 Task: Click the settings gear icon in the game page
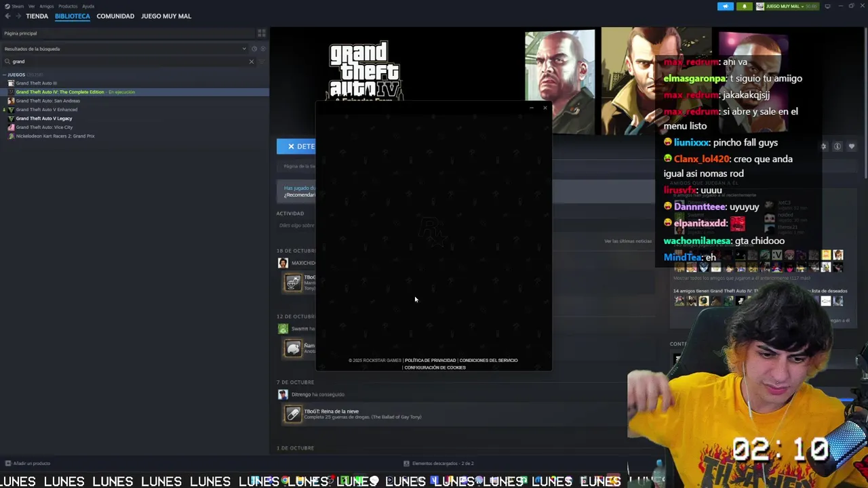pos(824,146)
